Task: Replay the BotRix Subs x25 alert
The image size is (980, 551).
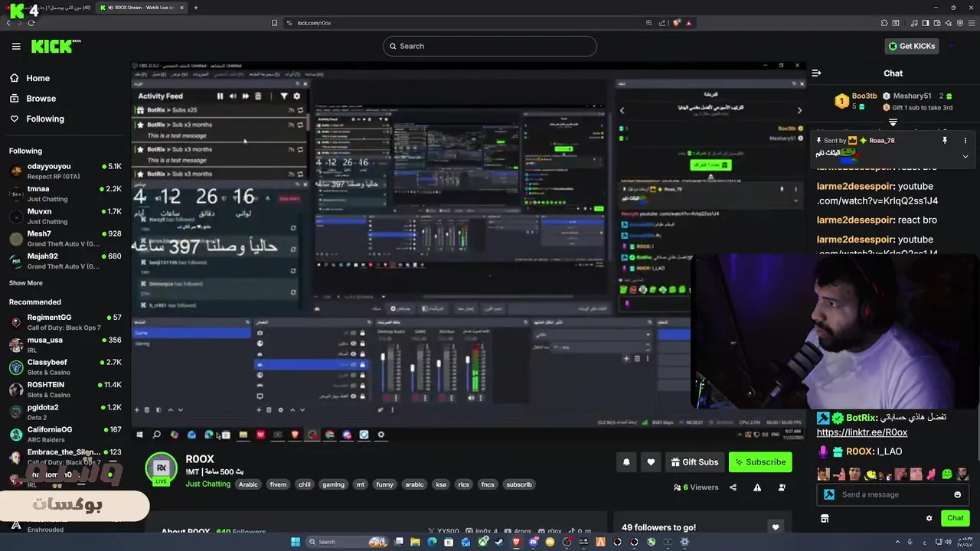Action: tap(300, 110)
